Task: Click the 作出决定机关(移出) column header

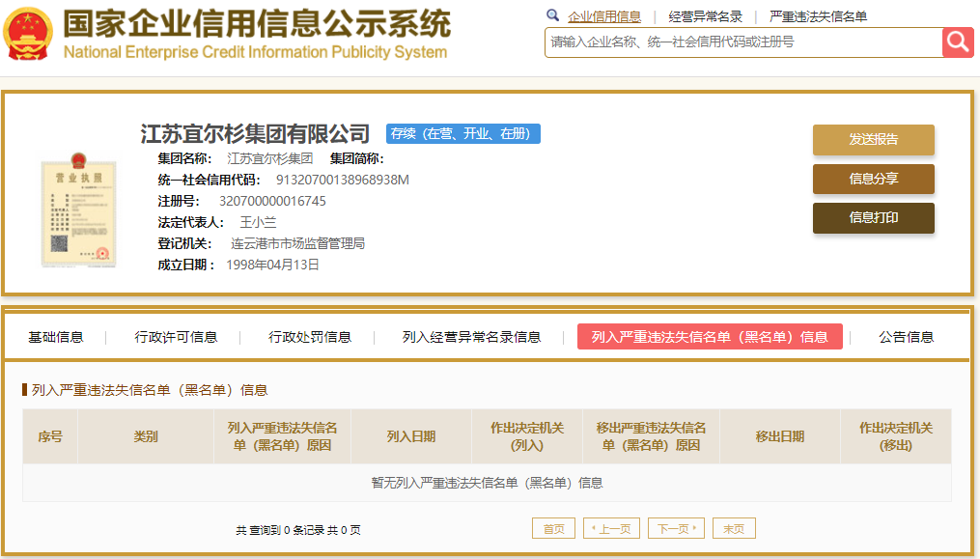Action: click(896, 436)
